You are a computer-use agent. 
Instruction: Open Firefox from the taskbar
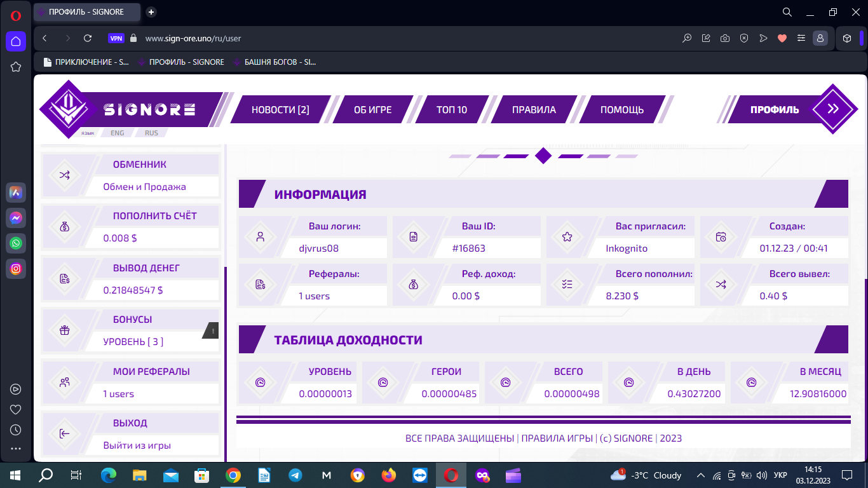tap(389, 475)
